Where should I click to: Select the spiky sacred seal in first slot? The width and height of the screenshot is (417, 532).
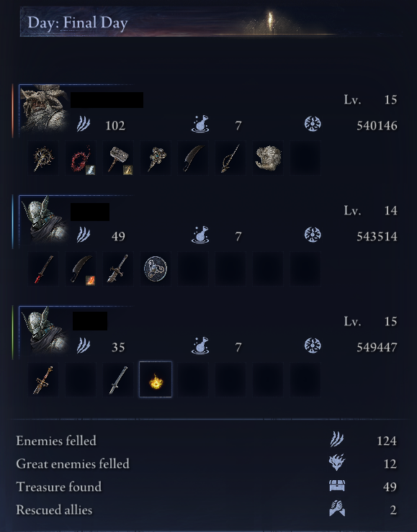43,158
